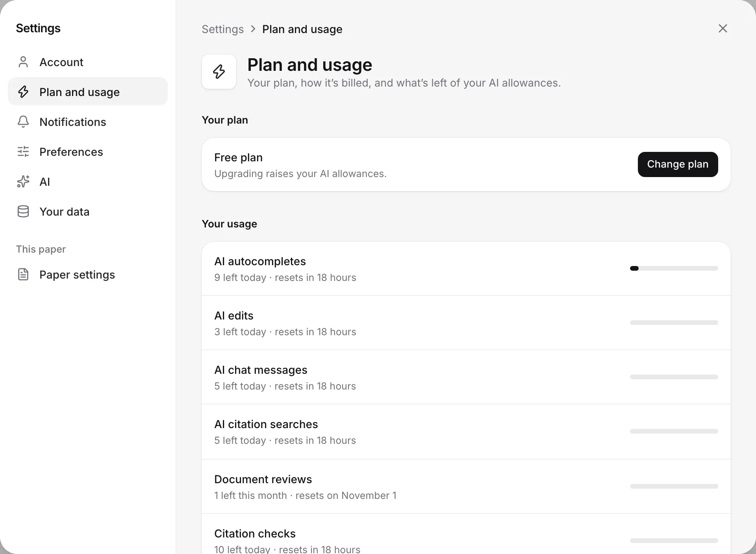Image resolution: width=756 pixels, height=554 pixels.
Task: Click the Free plan label
Action: (x=238, y=157)
